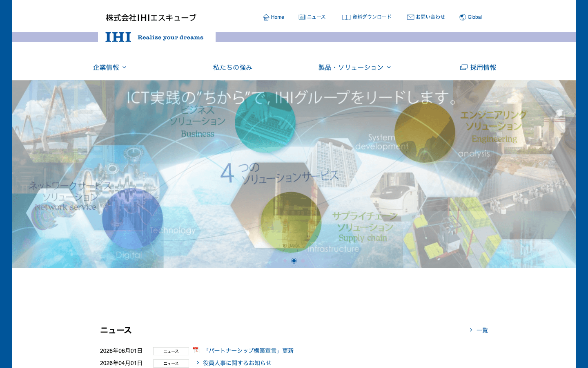Click the news icon beside ニュース in header
This screenshot has height=368, width=588.
coord(302,17)
